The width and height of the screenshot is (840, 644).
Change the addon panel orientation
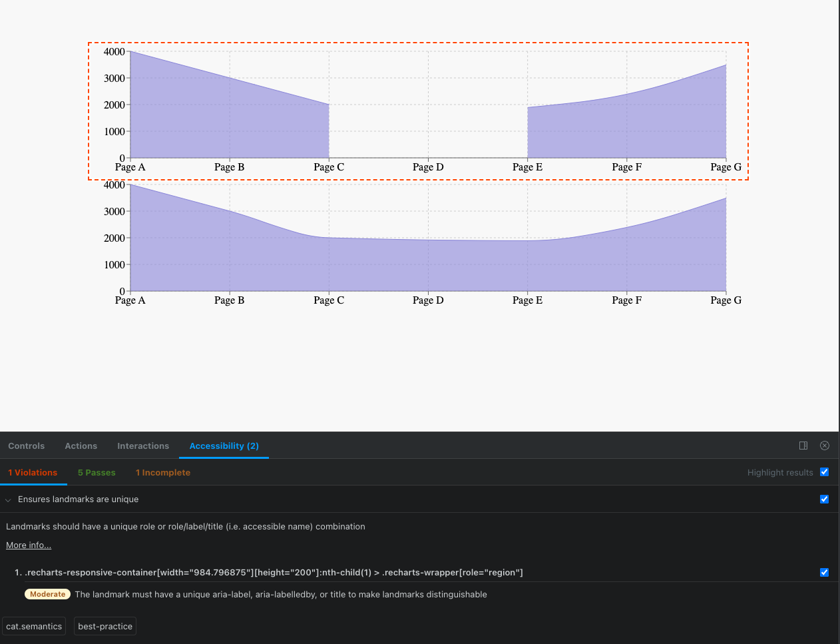[x=803, y=446]
